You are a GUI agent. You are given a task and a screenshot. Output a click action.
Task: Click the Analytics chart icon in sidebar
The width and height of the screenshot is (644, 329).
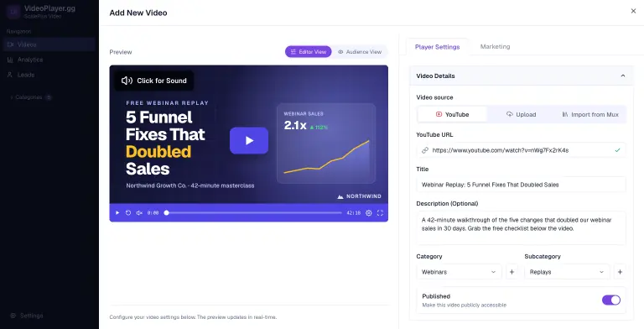click(10, 60)
